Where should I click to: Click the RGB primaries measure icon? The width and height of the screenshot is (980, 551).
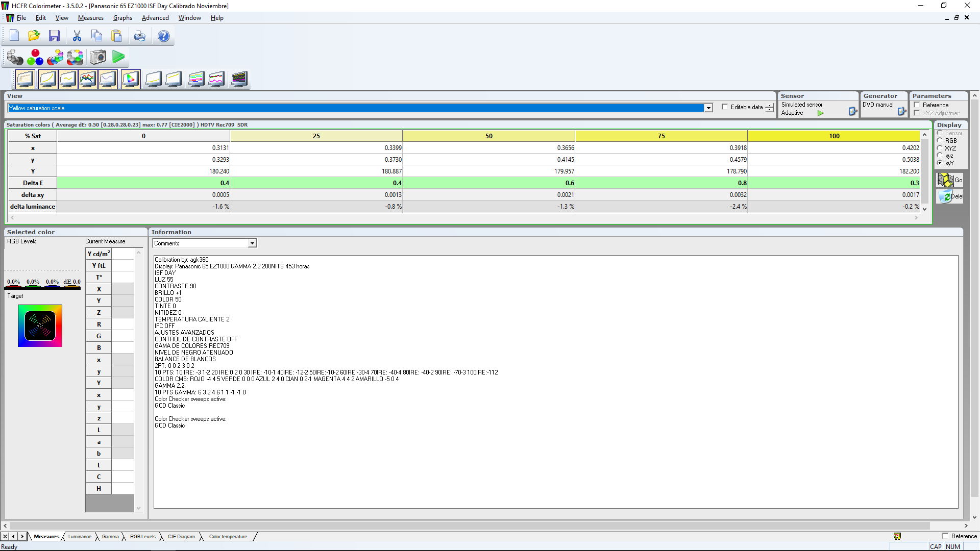click(35, 57)
